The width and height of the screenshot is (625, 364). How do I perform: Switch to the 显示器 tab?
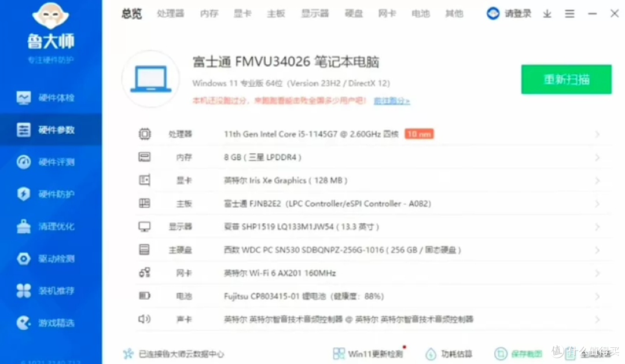click(315, 13)
